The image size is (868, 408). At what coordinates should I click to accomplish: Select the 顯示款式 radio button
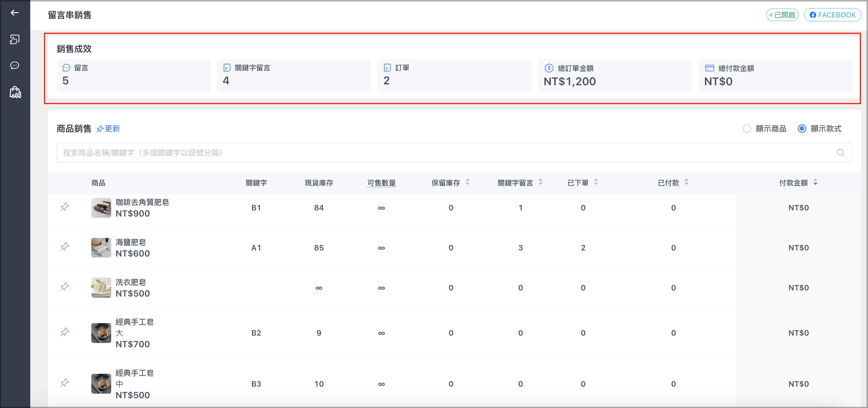point(802,129)
